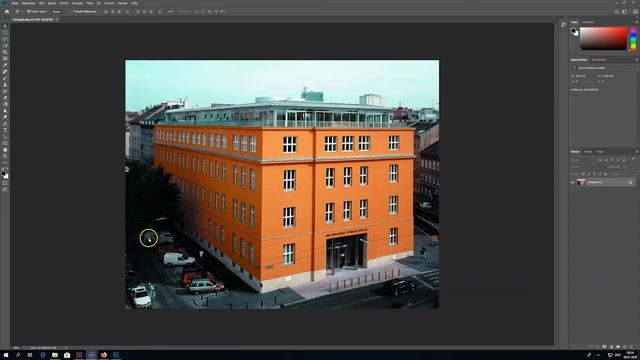Expand the status bar info arrow
This screenshot has width=640, height=360.
(66, 348)
